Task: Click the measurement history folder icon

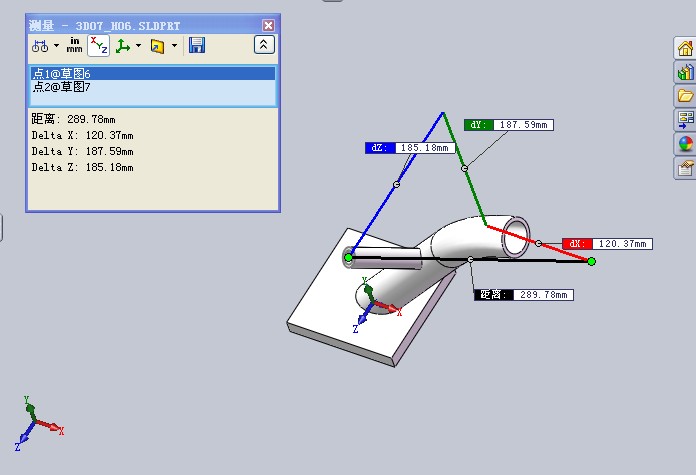Action: (157, 45)
